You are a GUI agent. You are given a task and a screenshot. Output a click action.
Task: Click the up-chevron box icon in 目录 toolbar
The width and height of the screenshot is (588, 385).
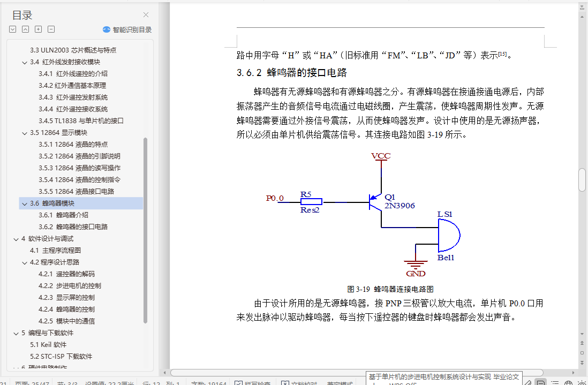pos(26,29)
